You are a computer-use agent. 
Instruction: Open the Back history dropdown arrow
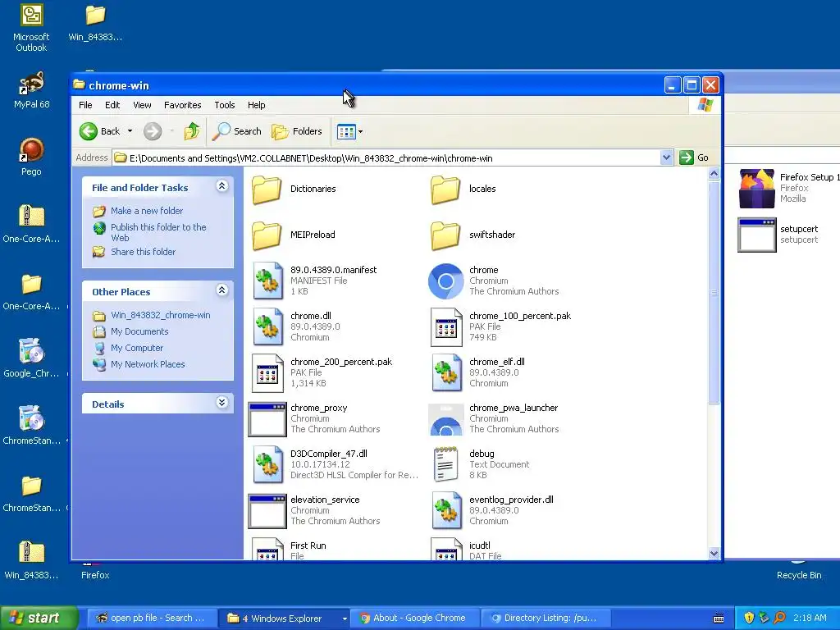[130, 131]
